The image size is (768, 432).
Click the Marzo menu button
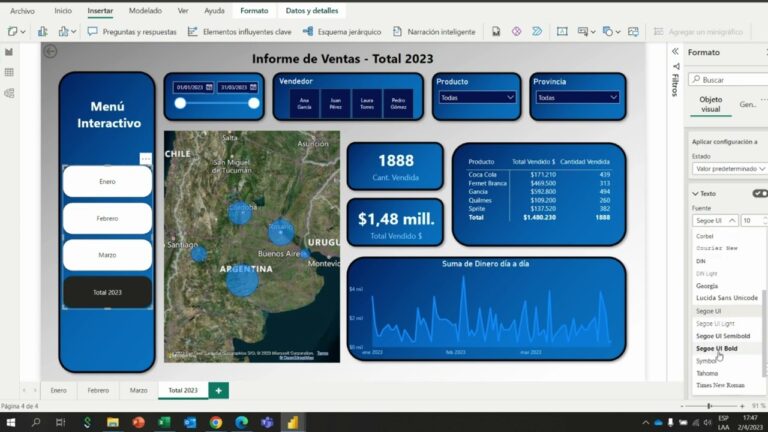[x=107, y=255]
